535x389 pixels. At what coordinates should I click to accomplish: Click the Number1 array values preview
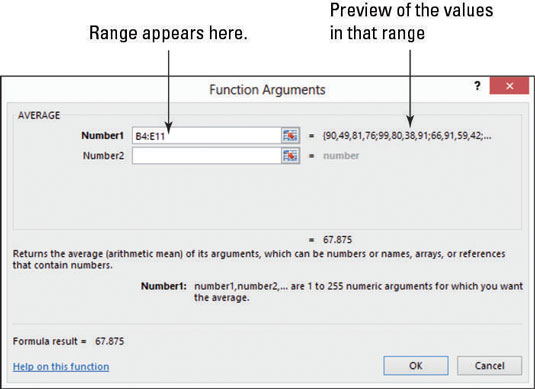pos(407,136)
